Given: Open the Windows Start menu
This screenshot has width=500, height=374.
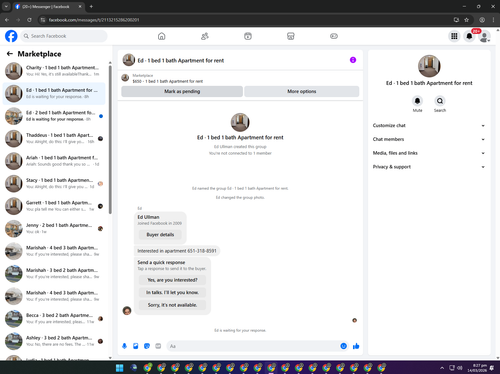Looking at the screenshot, I should (x=119, y=368).
